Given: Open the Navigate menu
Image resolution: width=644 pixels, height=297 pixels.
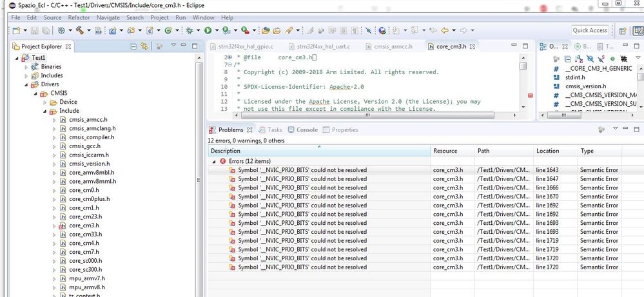Looking at the screenshot, I should (x=108, y=17).
